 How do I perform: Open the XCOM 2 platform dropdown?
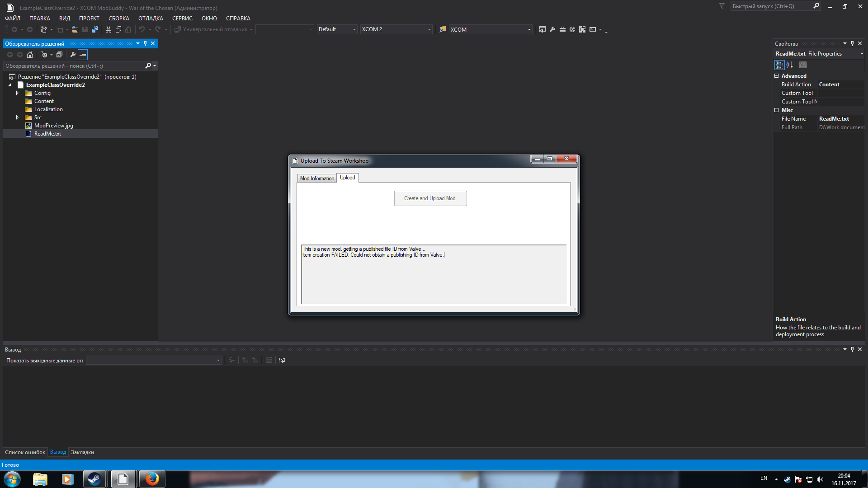[x=429, y=29]
